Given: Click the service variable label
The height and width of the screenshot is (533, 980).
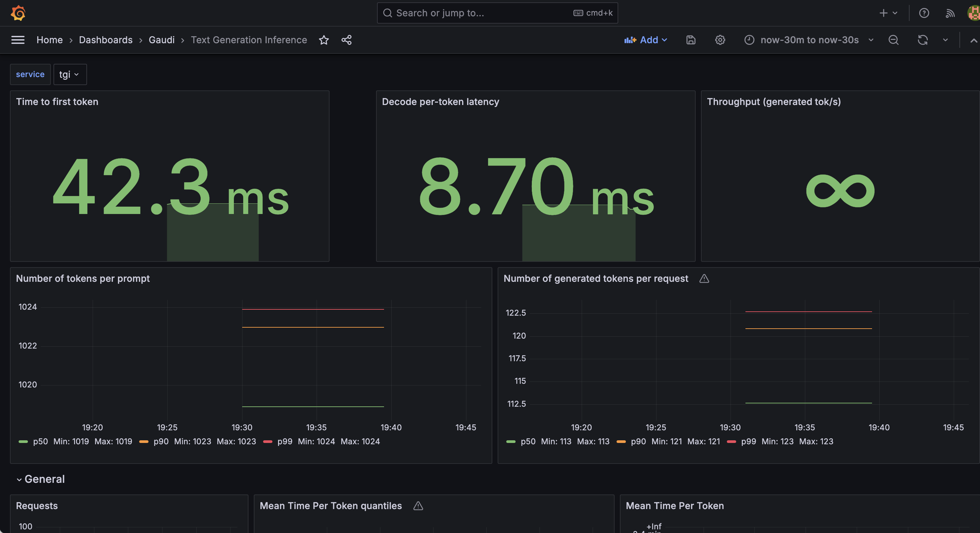Looking at the screenshot, I should point(30,74).
